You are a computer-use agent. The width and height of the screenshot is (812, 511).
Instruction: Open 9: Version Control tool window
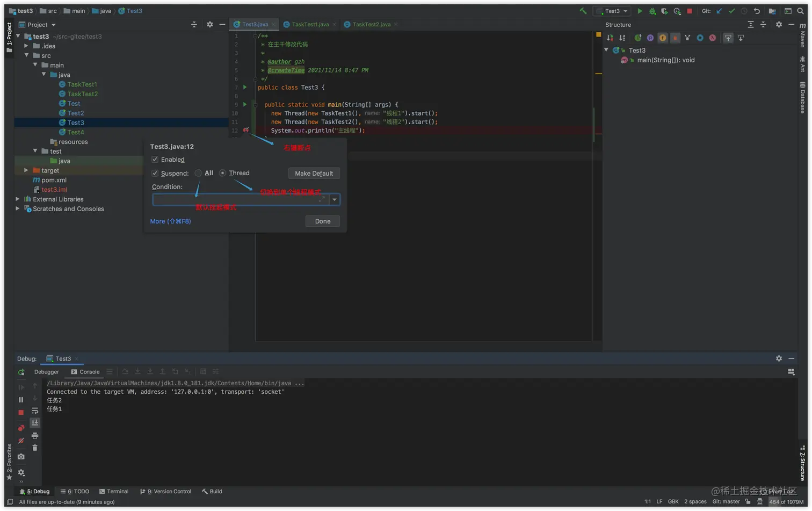pos(165,492)
